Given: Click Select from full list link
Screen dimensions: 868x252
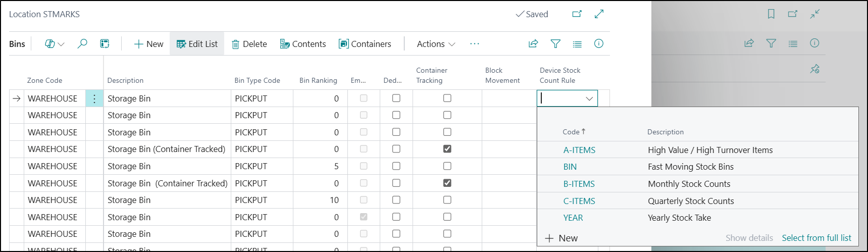Looking at the screenshot, I should tap(816, 238).
